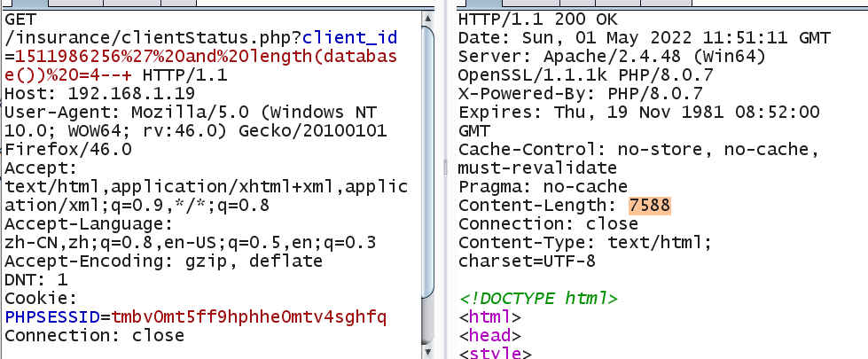Click "Connection: close" in the request pane
Viewport: 868px width, 359px height.
(x=94, y=335)
